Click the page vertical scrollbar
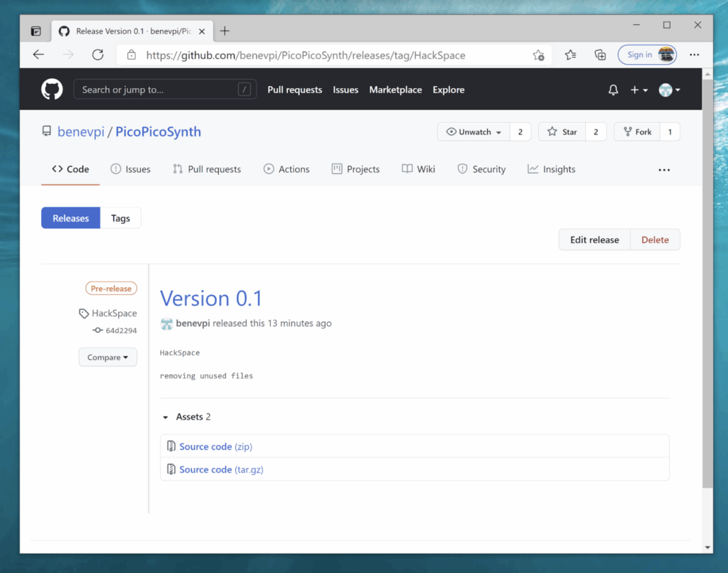728x573 pixels. click(707, 284)
